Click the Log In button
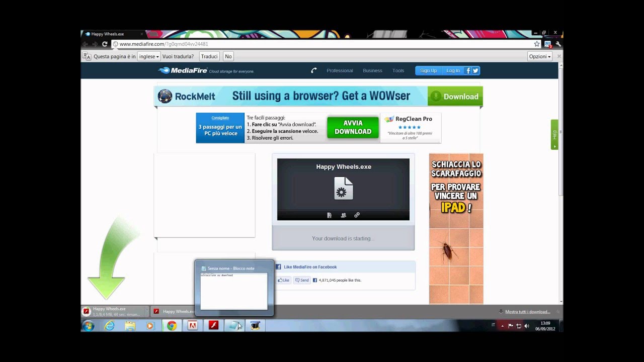Screen dimensions: 644x362 click(453, 70)
